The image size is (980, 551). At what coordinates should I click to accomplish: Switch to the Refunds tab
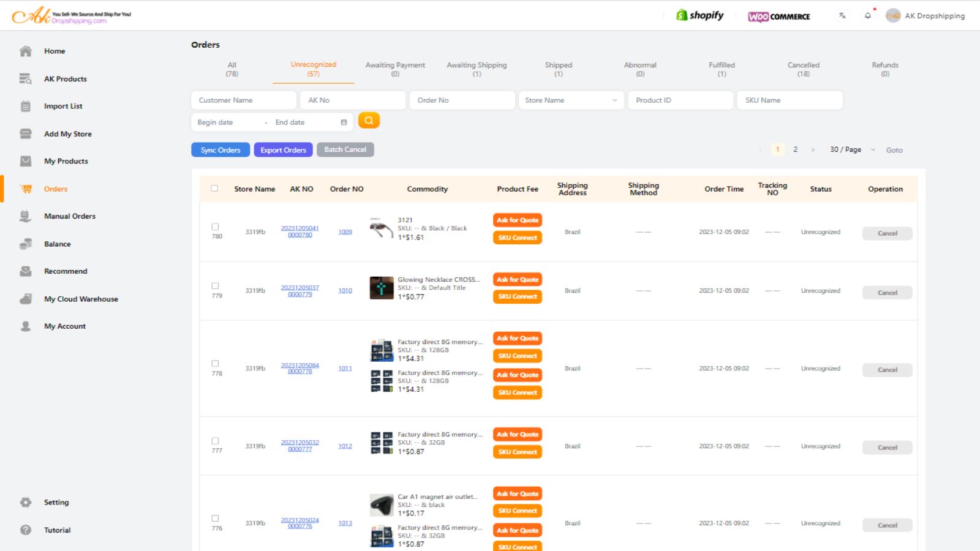click(x=885, y=69)
